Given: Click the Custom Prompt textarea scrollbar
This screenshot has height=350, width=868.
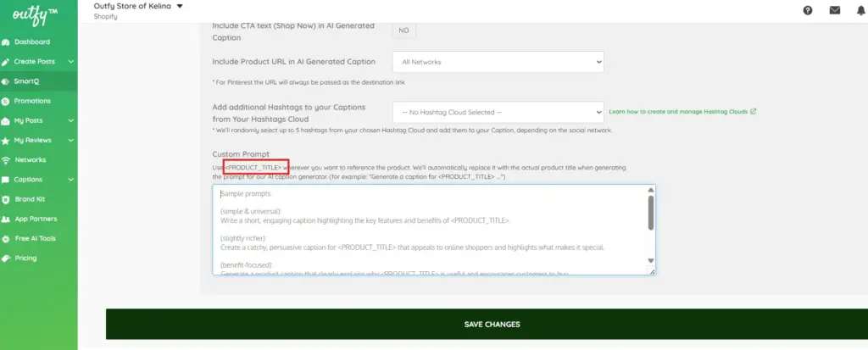Looking at the screenshot, I should (x=650, y=212).
